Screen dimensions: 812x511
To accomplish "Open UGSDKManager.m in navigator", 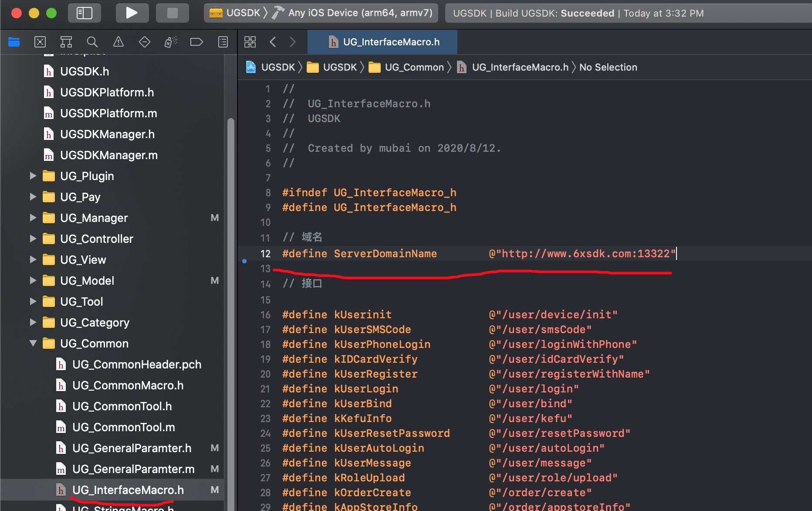I will 109,155.
